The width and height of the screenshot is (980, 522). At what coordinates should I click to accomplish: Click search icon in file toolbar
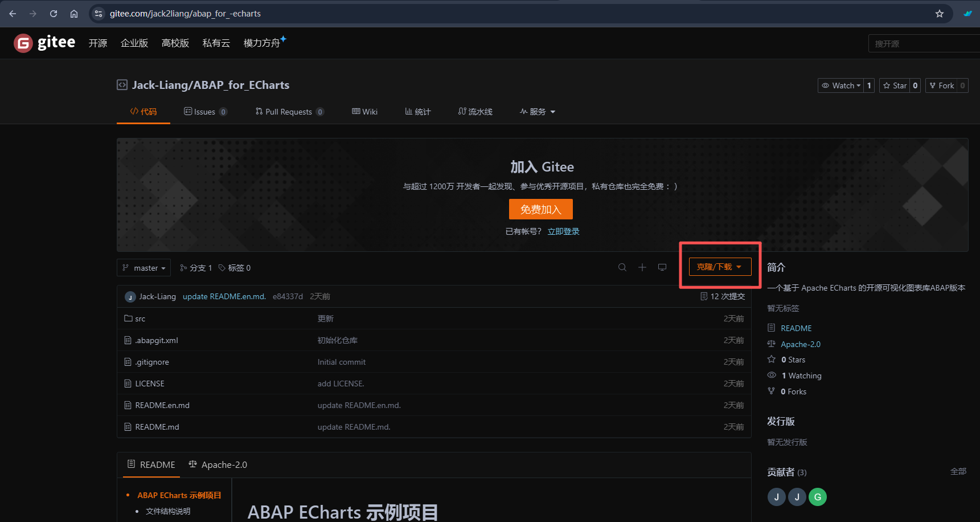click(622, 267)
